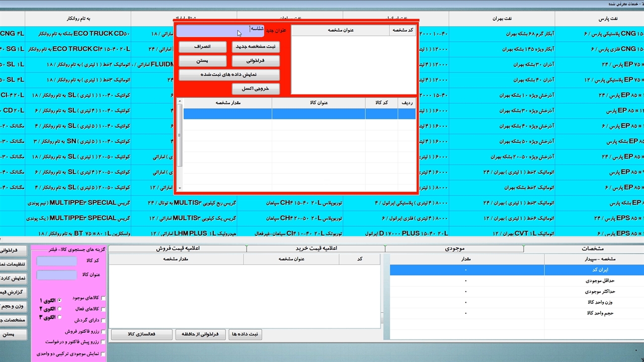Open the اعلامیه قیمت خرید tab
Screen dimensions: 644x362
pos(315,248)
